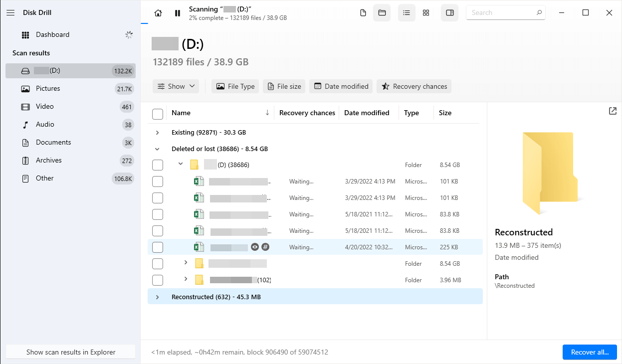Viewport: 622px width, 364px height.
Task: Click the Recovery chances star icon
Action: point(386,86)
